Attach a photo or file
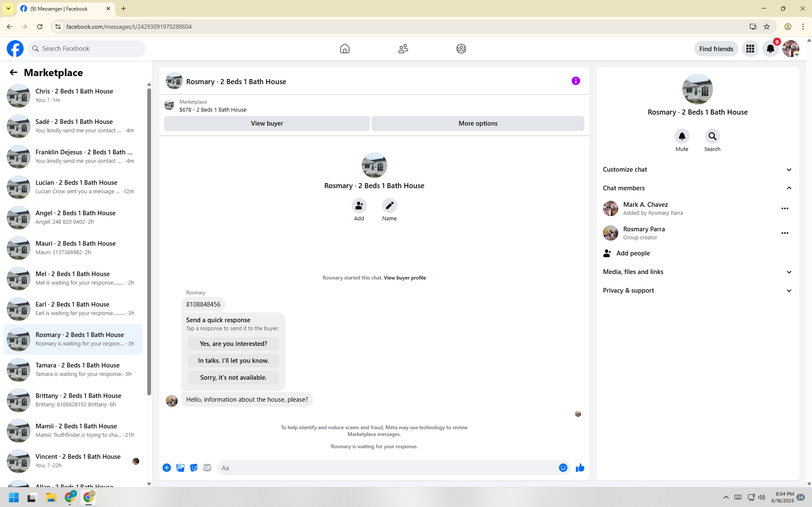 pyautogui.click(x=180, y=468)
